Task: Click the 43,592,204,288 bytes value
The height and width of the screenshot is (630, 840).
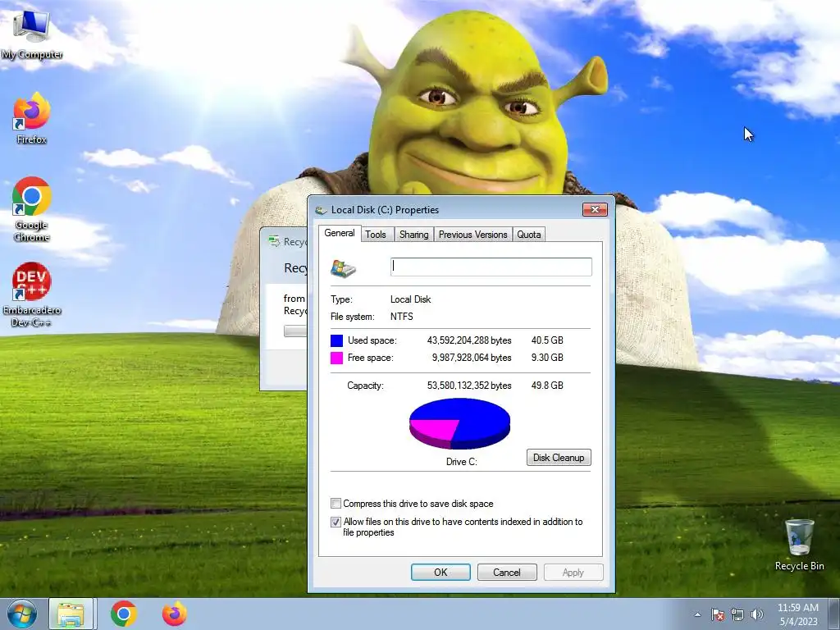Action: (x=468, y=340)
